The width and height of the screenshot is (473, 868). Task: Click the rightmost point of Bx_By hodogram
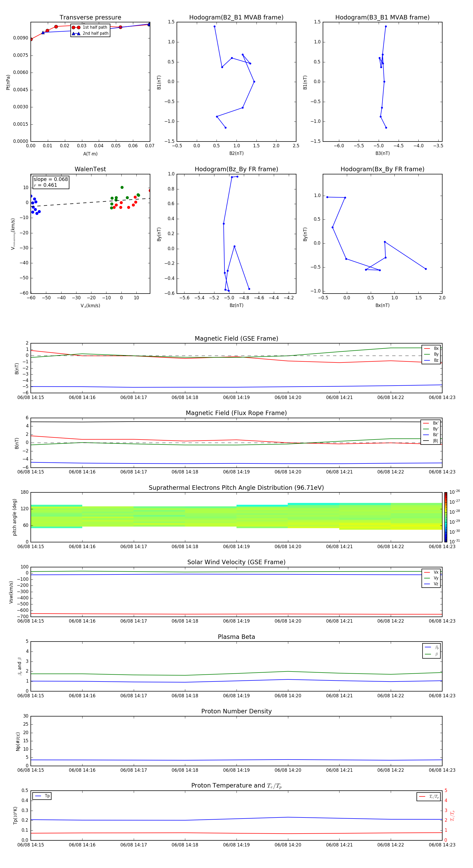click(x=426, y=269)
